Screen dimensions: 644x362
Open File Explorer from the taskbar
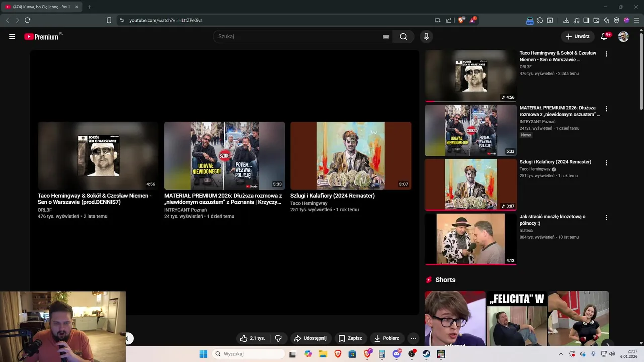pyautogui.click(x=323, y=354)
